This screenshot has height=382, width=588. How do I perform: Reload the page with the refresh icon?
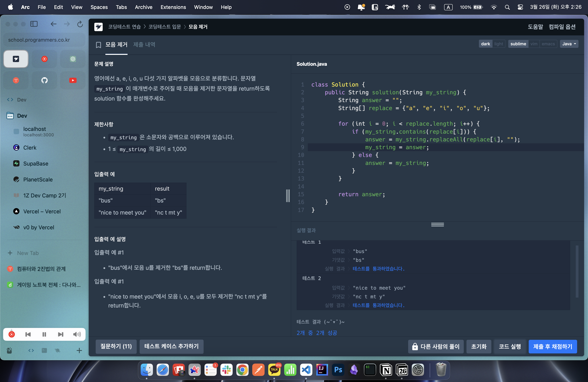click(80, 24)
